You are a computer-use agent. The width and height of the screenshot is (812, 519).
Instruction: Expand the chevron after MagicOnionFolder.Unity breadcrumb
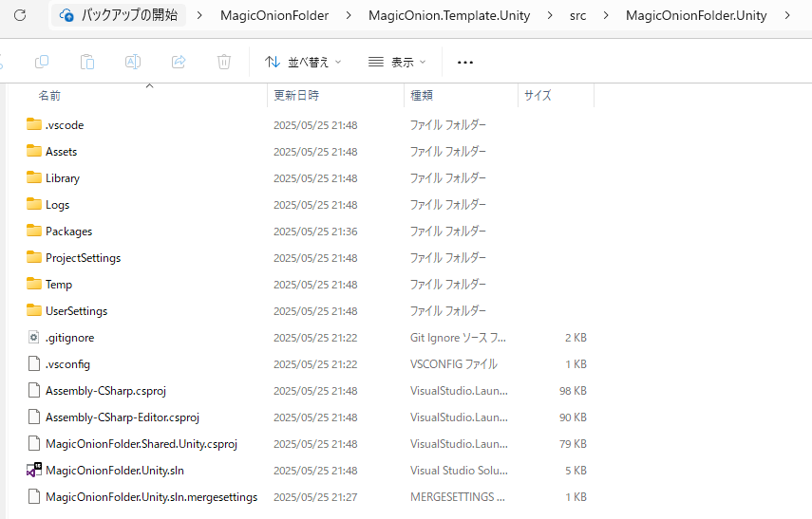(x=787, y=15)
